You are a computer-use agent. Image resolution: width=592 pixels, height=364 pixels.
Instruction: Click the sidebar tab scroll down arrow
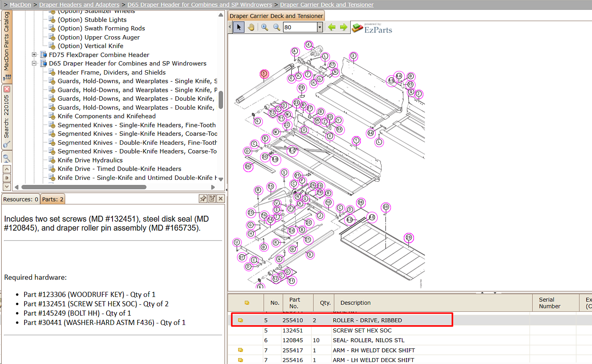[x=7, y=187]
